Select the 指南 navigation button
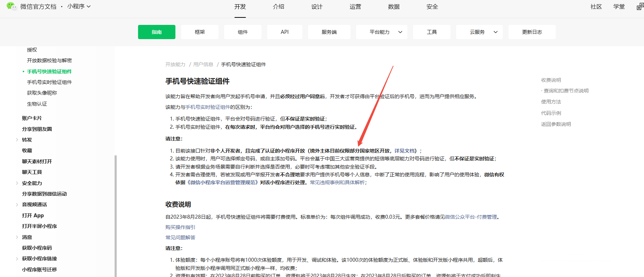The height and width of the screenshot is (277, 644). coord(157,32)
